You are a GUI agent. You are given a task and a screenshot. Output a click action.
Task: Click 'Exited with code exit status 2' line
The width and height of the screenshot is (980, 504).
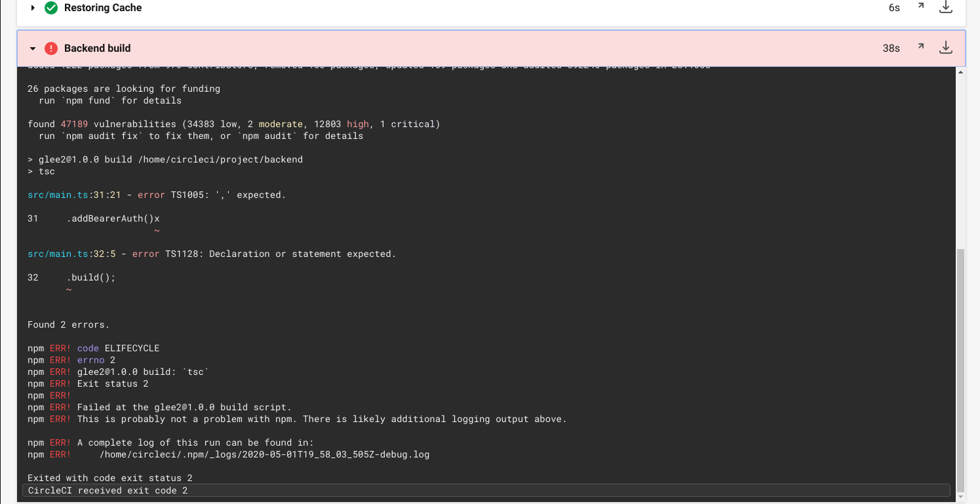(x=110, y=478)
